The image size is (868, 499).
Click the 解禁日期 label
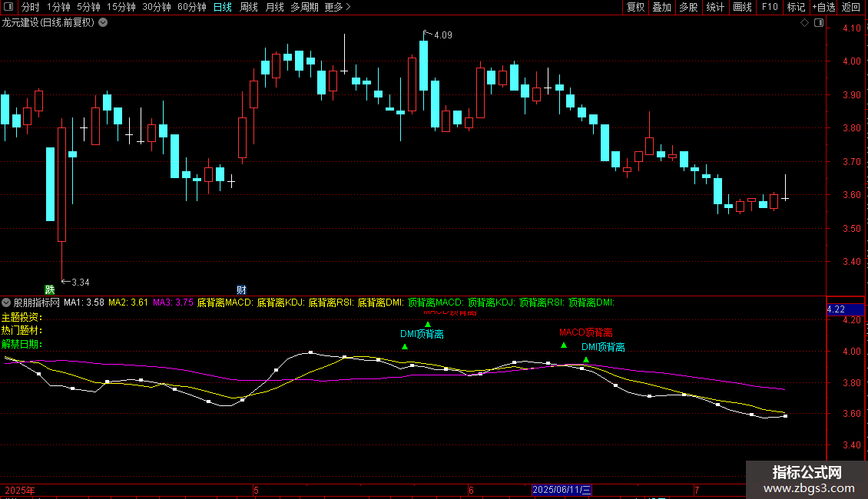coord(22,344)
